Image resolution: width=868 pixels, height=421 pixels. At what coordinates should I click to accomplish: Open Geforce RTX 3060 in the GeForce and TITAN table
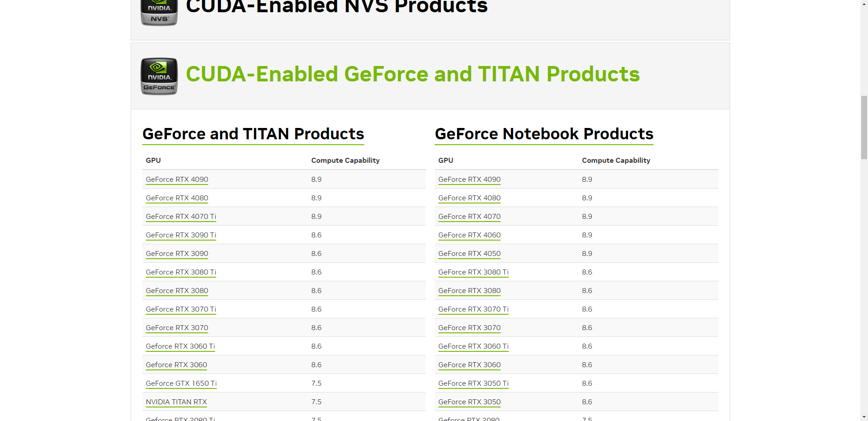coord(176,364)
